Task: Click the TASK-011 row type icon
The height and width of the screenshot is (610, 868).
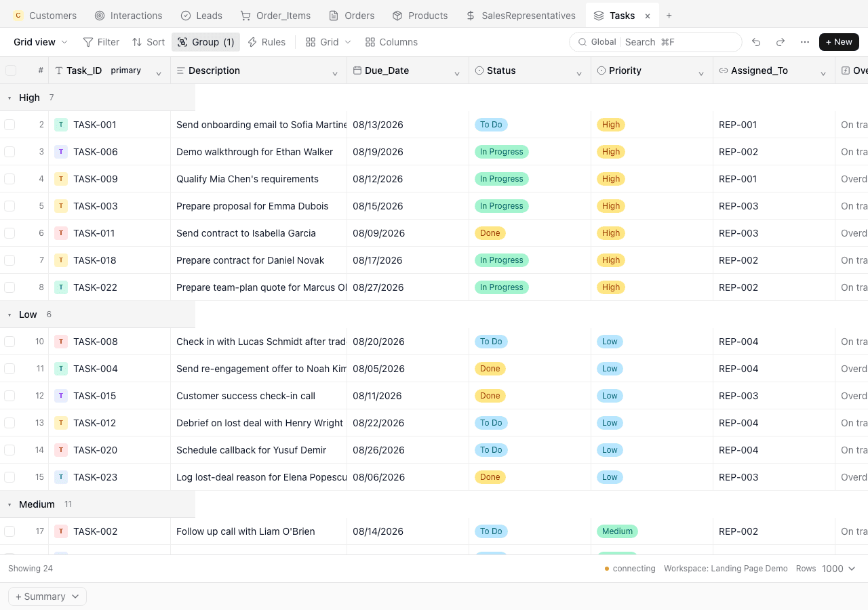Action: (x=61, y=233)
